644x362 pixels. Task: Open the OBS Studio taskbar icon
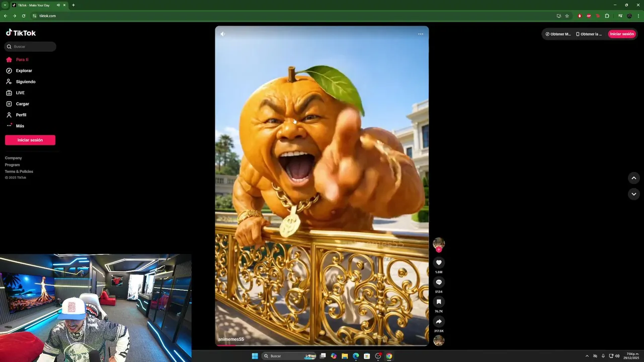point(378,356)
